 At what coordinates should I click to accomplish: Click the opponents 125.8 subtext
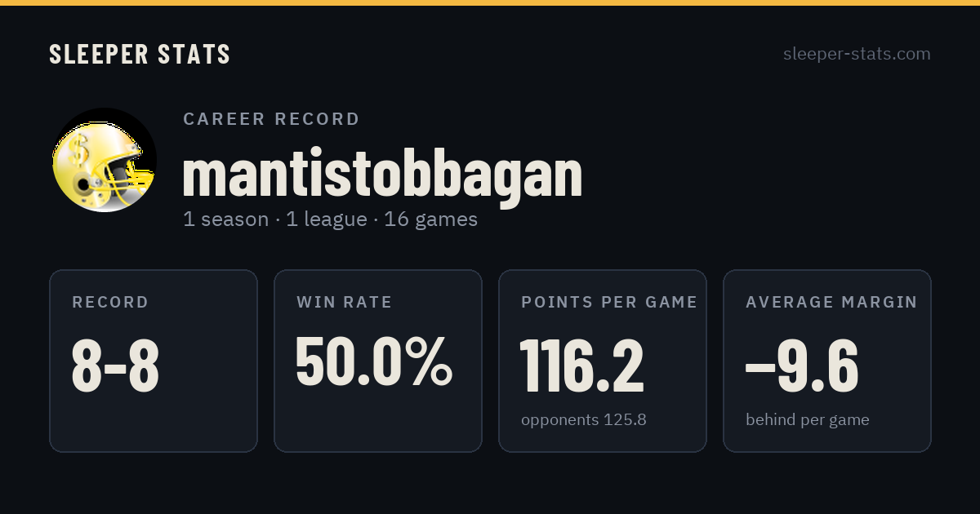(x=584, y=420)
